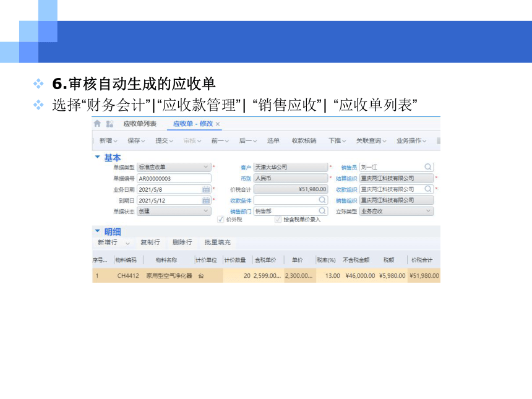Screen dimensions: 532x399
Task: Toggle the 按含税单价录入 checkbox
Action: 278,220
